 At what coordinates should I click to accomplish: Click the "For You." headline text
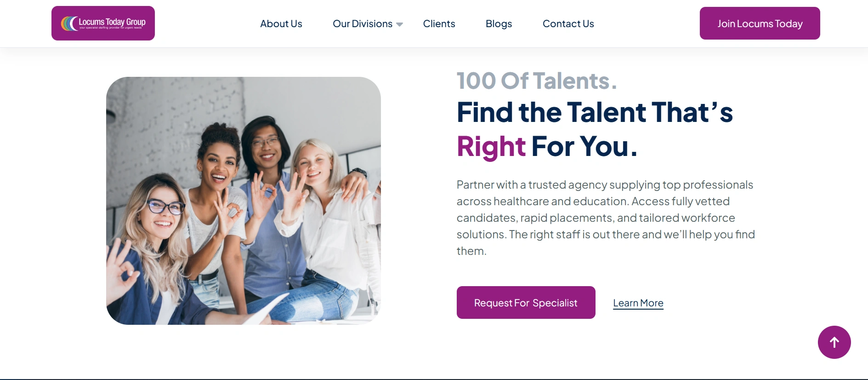pos(584,146)
